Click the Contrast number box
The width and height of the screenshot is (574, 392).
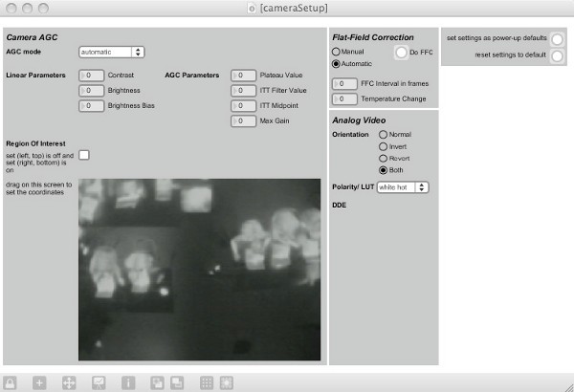pos(91,76)
